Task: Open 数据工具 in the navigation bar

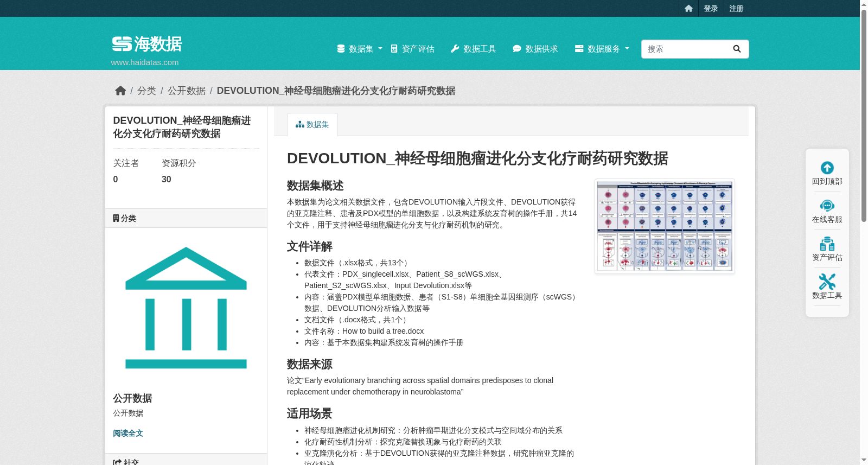Action: tap(474, 49)
